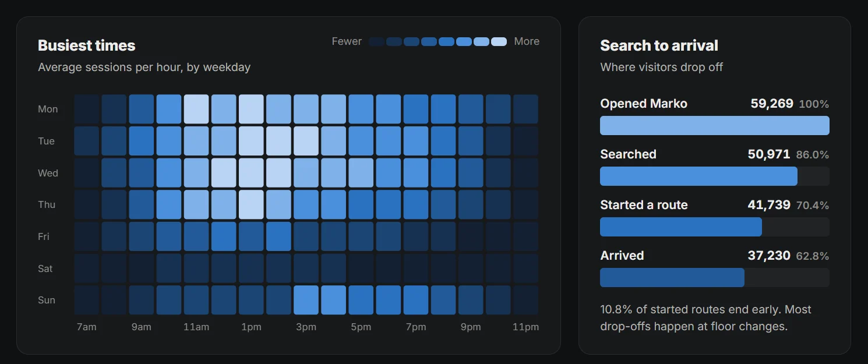Click the "59,269" value
Image resolution: width=868 pixels, height=364 pixels.
click(x=772, y=104)
